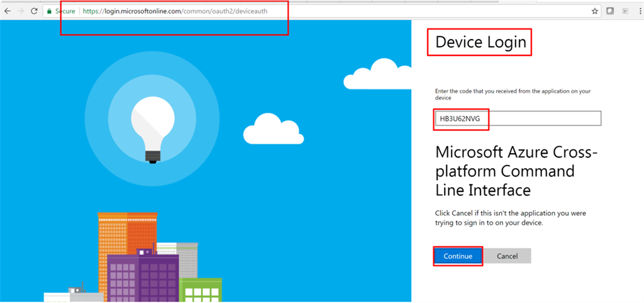644x303 pixels.
Task: Open the Chrome three-dot menu
Action: tap(639, 11)
